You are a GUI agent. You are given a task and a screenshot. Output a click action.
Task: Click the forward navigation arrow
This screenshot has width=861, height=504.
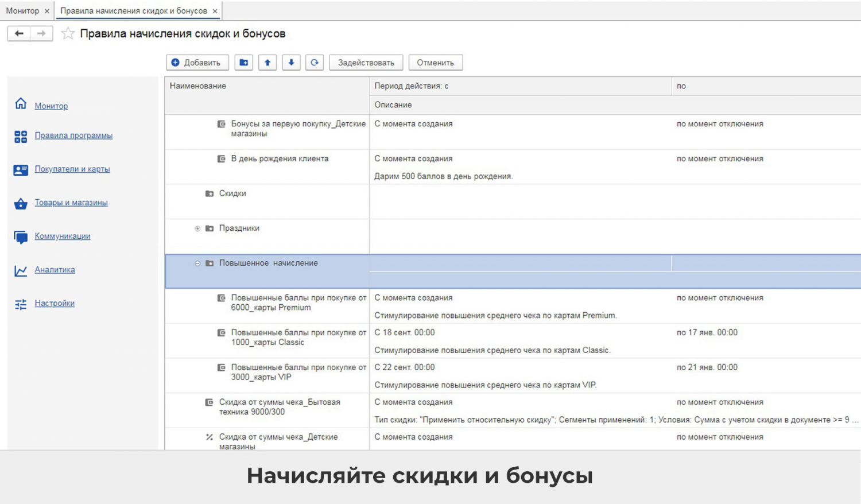pyautogui.click(x=41, y=34)
